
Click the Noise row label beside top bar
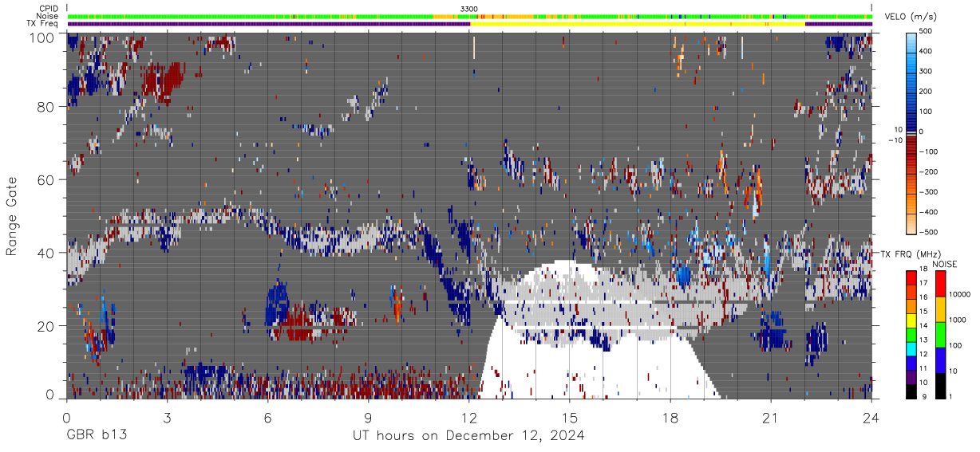click(48, 16)
